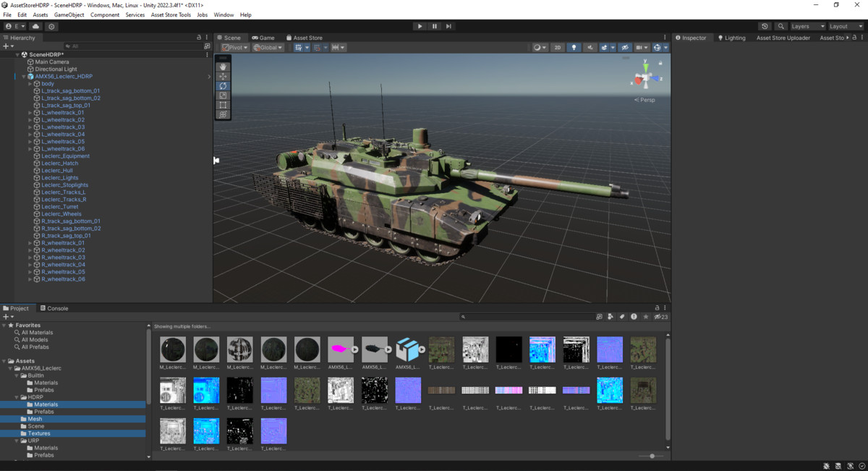Show Project favorites star filter
The width and height of the screenshot is (868, 471).
tap(646, 317)
